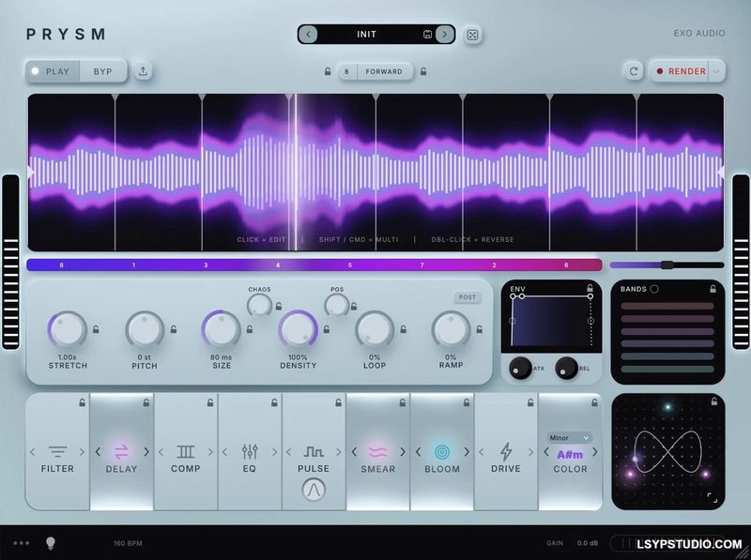Image resolution: width=751 pixels, height=560 pixels.
Task: Open the three-dots menu in bottom bar
Action: [22, 543]
